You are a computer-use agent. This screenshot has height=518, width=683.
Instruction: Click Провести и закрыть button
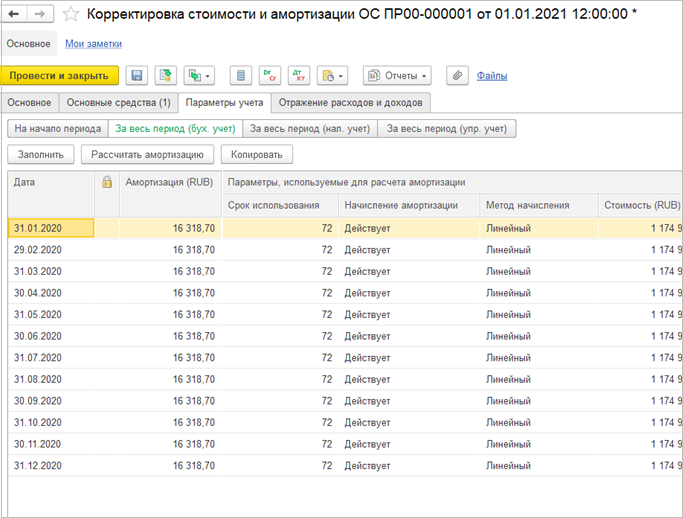[60, 76]
